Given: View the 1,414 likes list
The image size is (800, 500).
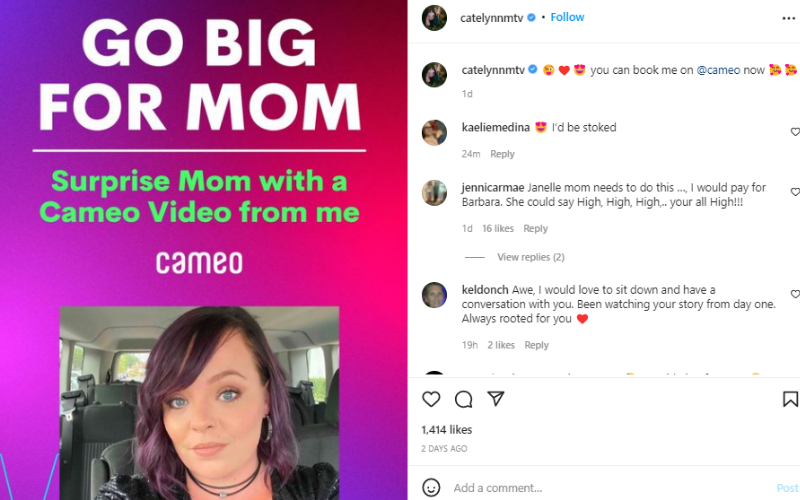Looking at the screenshot, I should click(x=446, y=430).
